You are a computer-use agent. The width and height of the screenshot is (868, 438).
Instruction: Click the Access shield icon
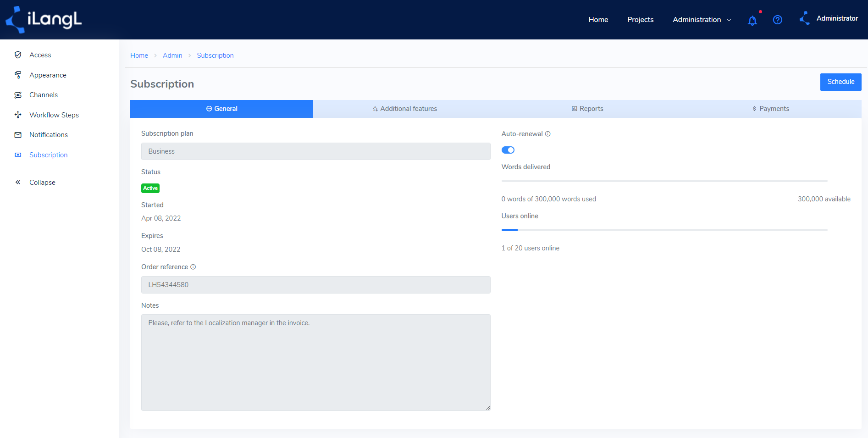coord(18,55)
